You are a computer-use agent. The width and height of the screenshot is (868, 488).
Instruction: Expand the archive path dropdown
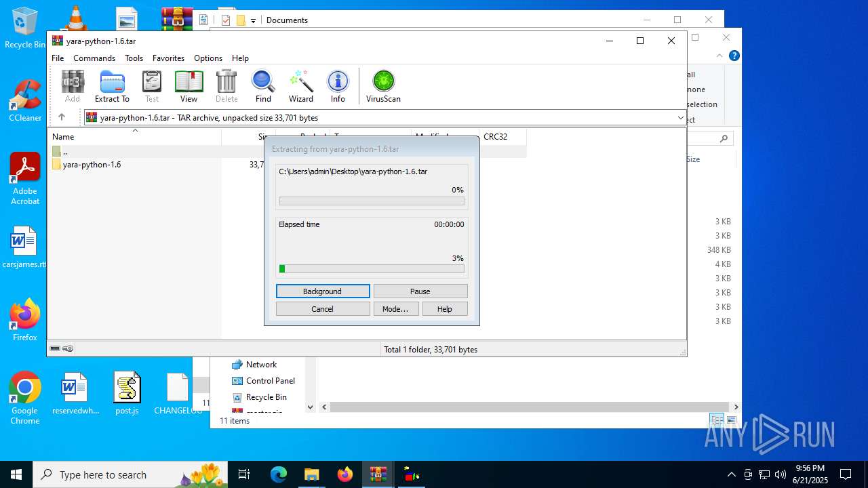click(680, 118)
